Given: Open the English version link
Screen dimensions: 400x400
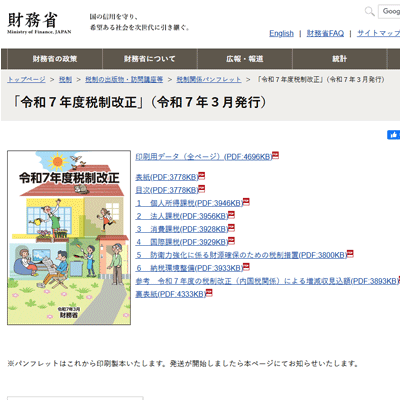Looking at the screenshot, I should click(281, 33).
